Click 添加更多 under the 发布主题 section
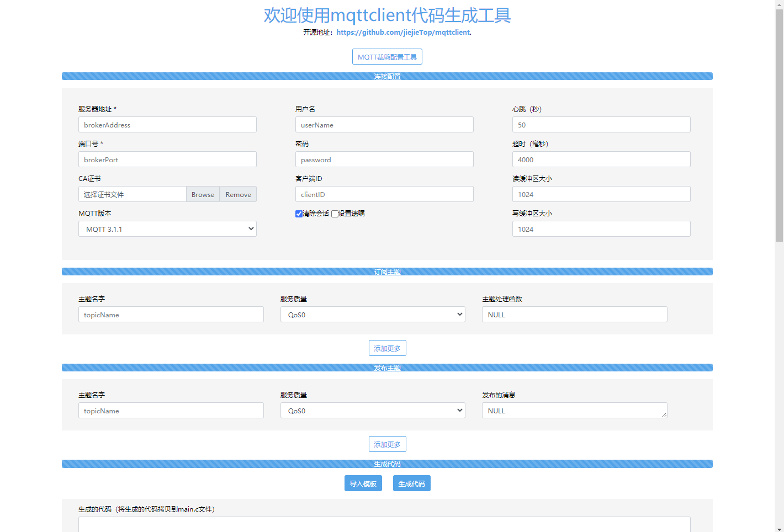The height and width of the screenshot is (532, 784). (x=387, y=444)
